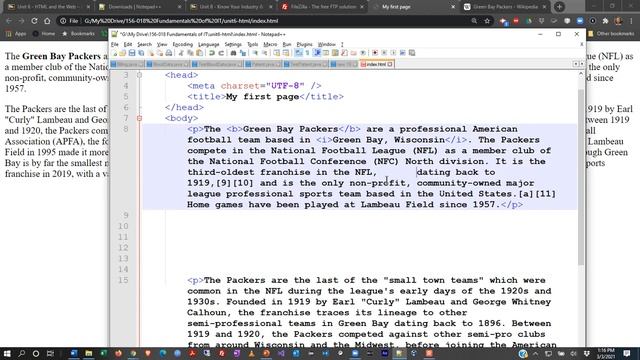Open the Settings menu

pos(233,44)
